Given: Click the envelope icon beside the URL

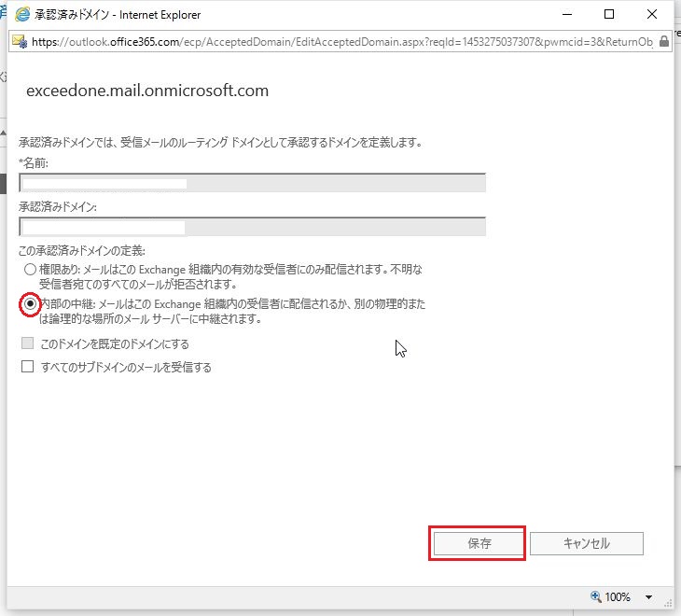Looking at the screenshot, I should 20,41.
